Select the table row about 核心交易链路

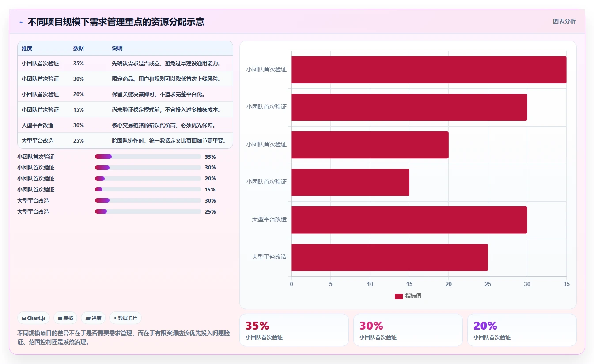(125, 125)
